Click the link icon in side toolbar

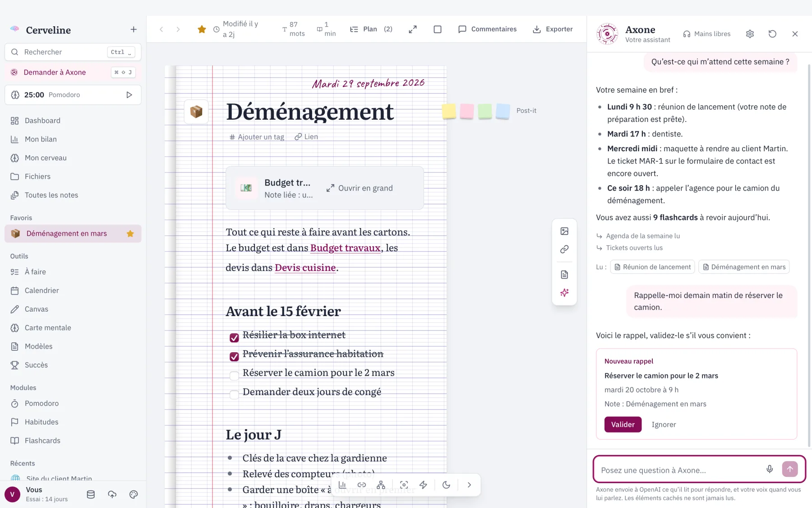click(564, 249)
